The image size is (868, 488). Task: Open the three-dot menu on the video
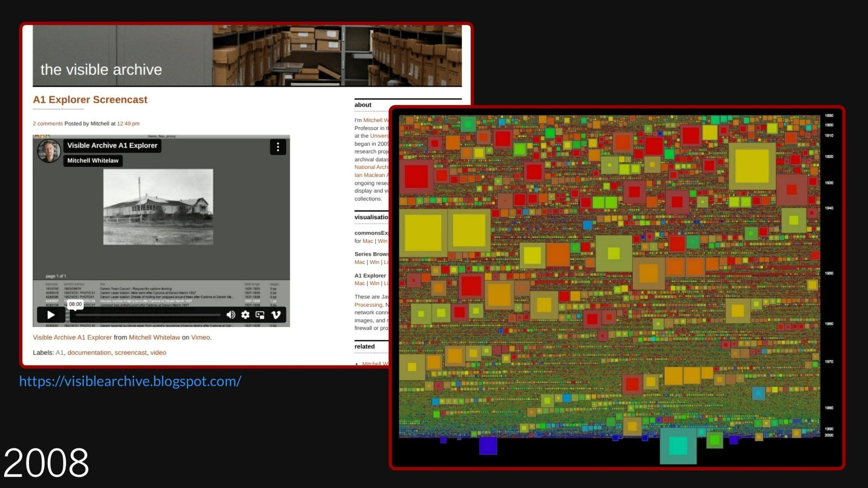pyautogui.click(x=278, y=147)
